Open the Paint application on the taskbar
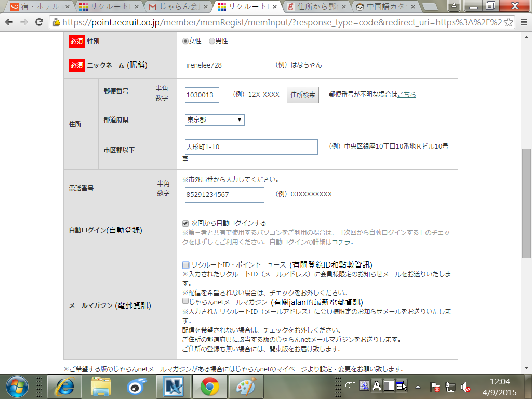Screen dimensions: 532x399 [x=246, y=387]
